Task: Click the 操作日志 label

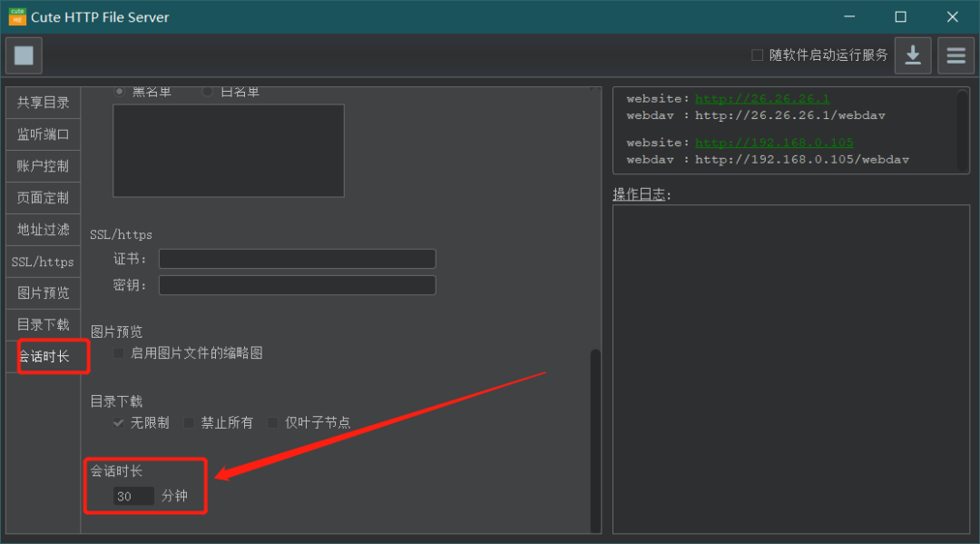Action: 642,194
